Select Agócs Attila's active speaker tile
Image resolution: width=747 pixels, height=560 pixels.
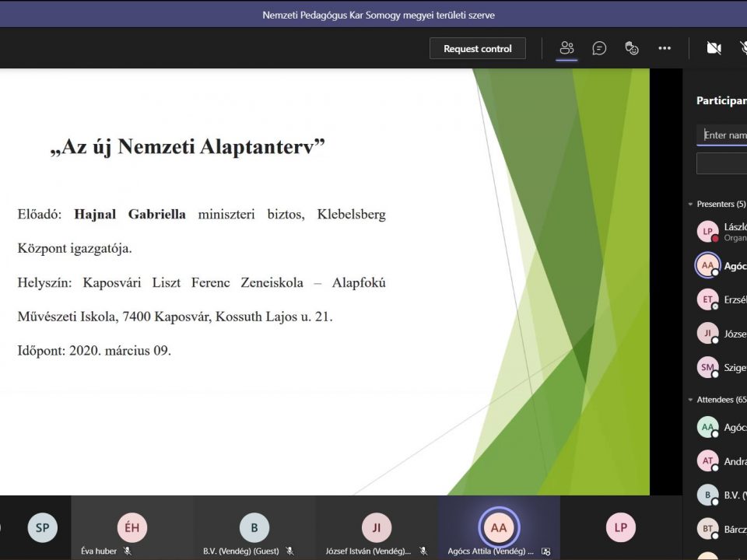click(x=498, y=528)
